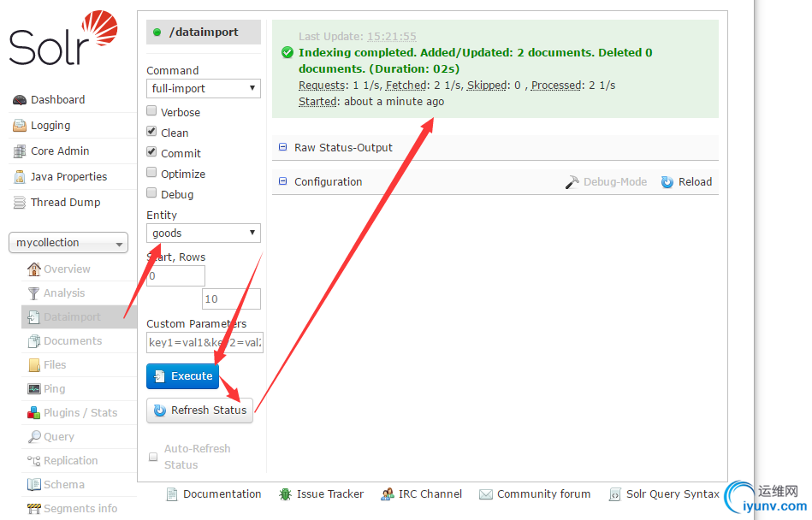812x520 pixels.
Task: Click the Ping monitor icon
Action: point(34,389)
